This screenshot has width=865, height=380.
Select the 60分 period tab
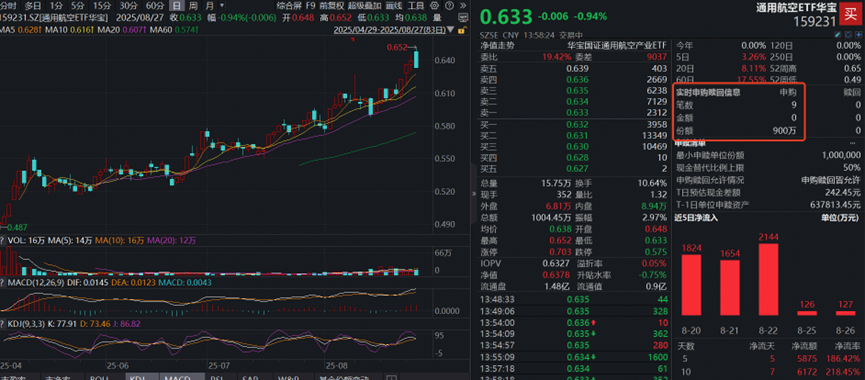[154, 6]
